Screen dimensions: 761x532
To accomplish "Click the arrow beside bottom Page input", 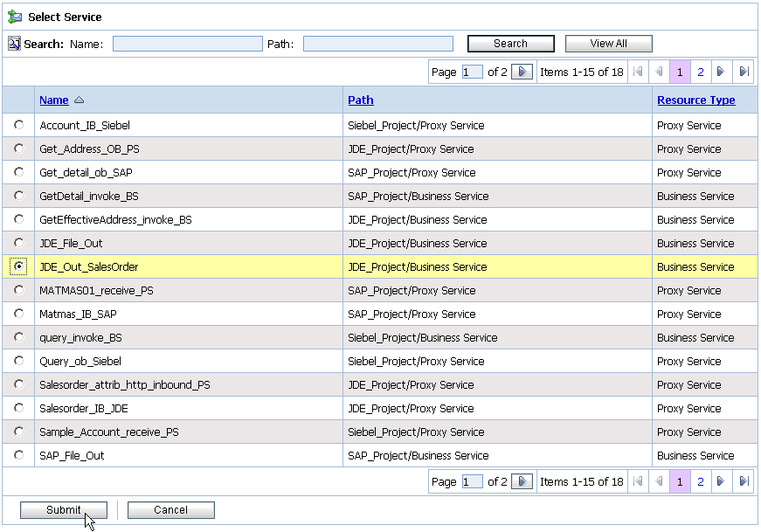I will [521, 480].
